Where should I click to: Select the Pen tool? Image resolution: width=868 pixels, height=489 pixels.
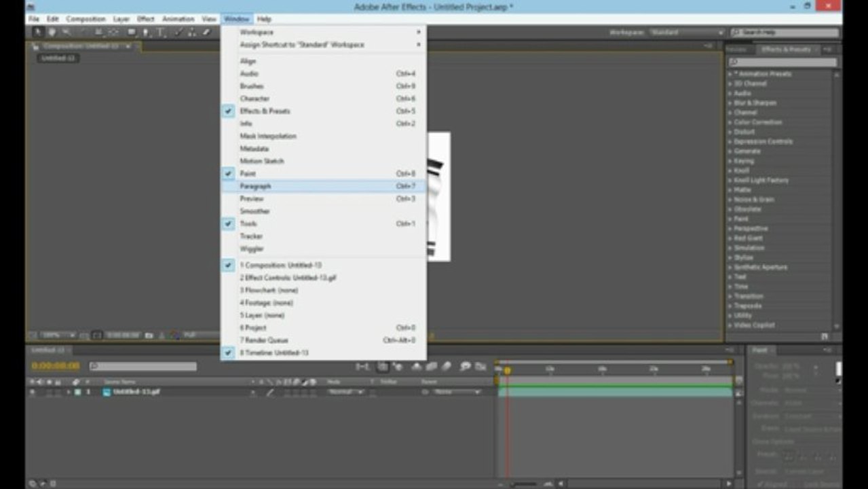pos(145,32)
